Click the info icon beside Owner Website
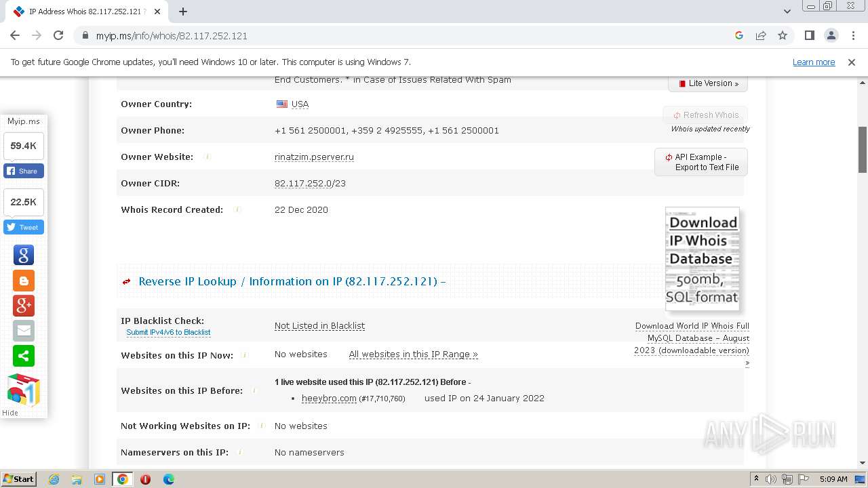This screenshot has height=488, width=868. (x=208, y=157)
